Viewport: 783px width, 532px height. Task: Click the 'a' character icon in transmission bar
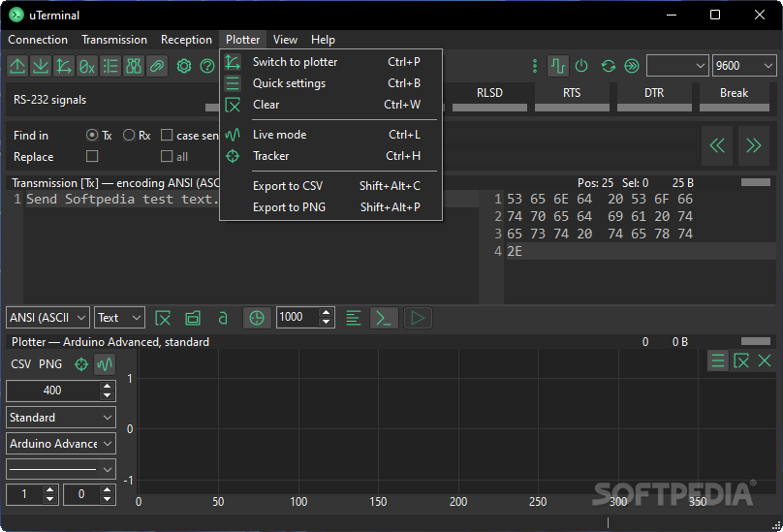tap(223, 318)
